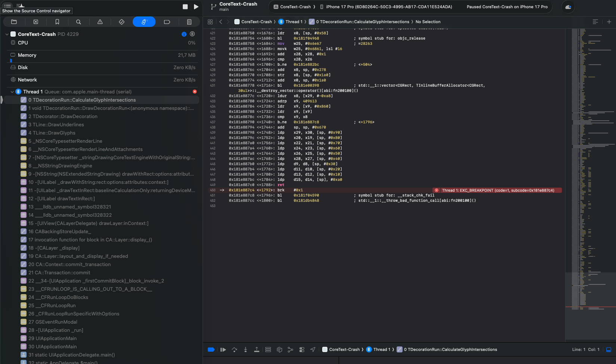The width and height of the screenshot is (616, 364).
Task: Open the Report navigator tab
Action: coord(189,22)
